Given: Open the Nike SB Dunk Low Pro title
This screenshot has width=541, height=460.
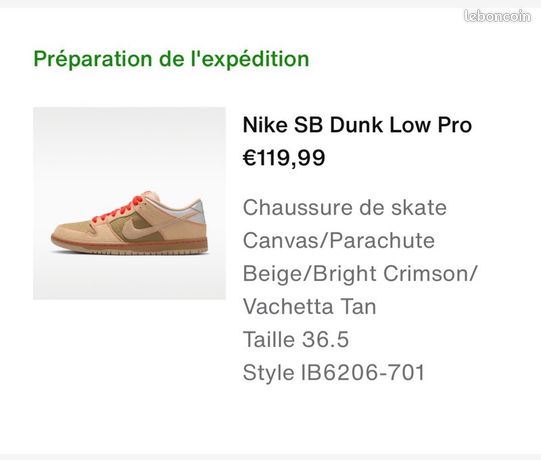Looking at the screenshot, I should pyautogui.click(x=357, y=125).
